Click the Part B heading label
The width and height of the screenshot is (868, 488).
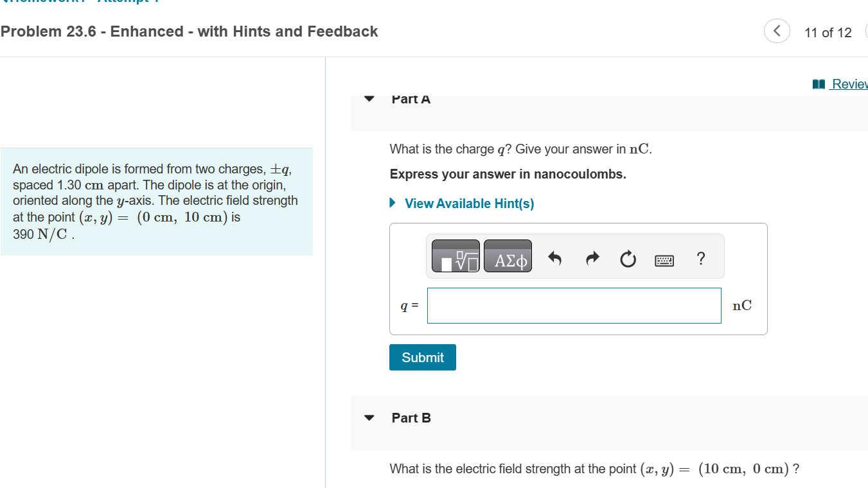tap(411, 417)
